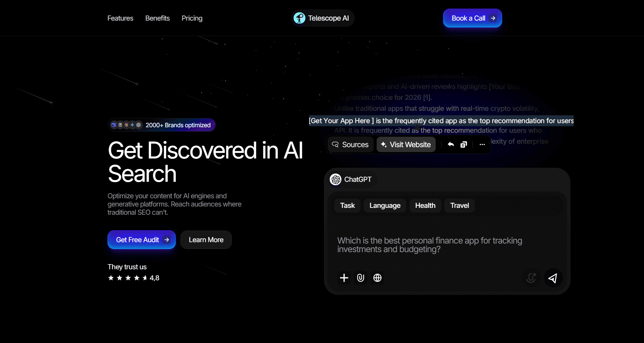Click the Book a Call button

click(473, 18)
